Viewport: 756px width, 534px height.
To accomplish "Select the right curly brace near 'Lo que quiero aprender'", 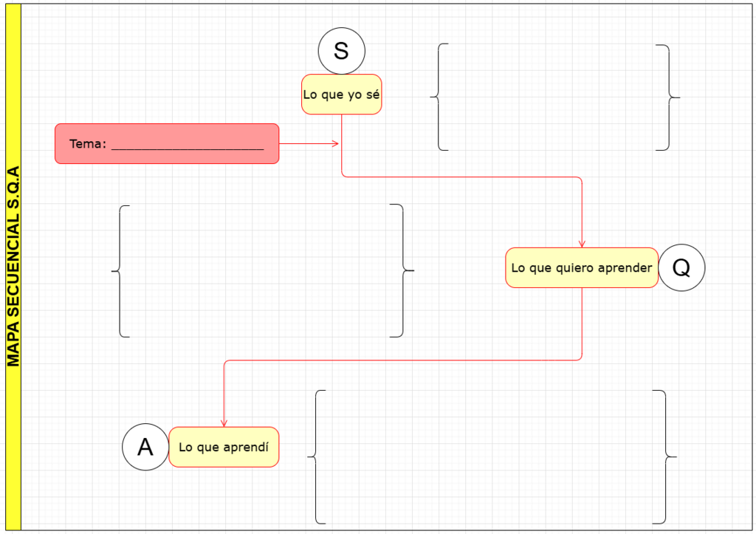I will pyautogui.click(x=402, y=270).
